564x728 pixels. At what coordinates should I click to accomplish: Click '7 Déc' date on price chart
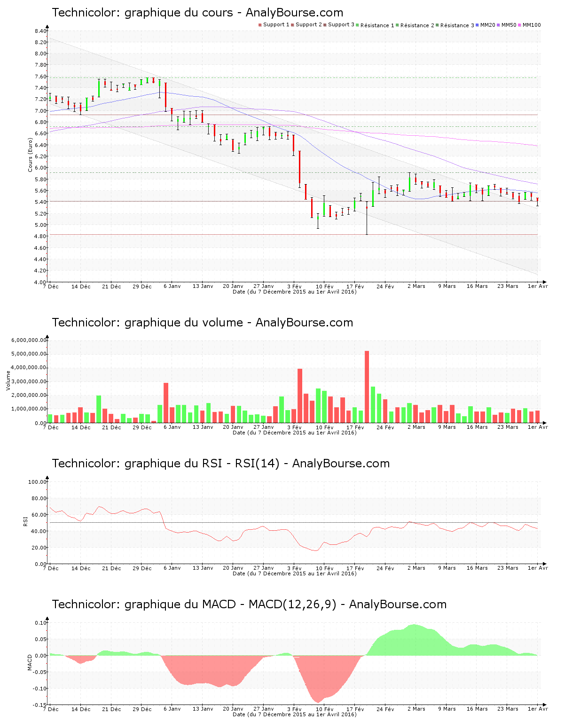pyautogui.click(x=51, y=287)
